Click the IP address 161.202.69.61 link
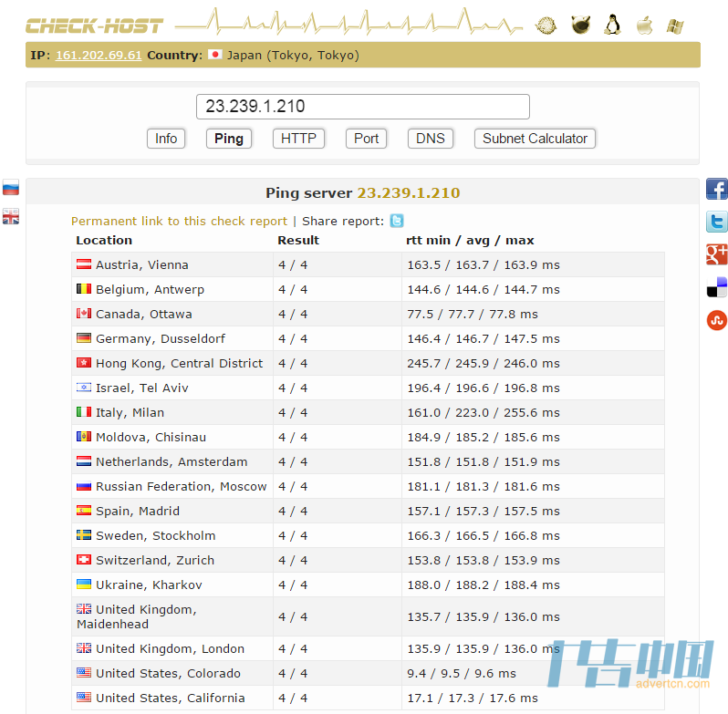Screen dimensions: 728x714 click(99, 55)
